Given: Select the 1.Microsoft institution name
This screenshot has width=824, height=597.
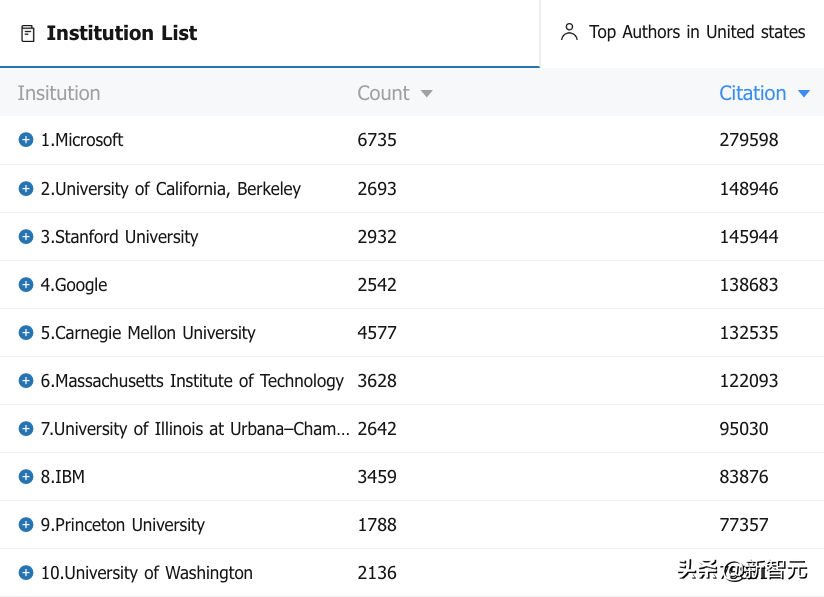Looking at the screenshot, I should click(82, 140).
